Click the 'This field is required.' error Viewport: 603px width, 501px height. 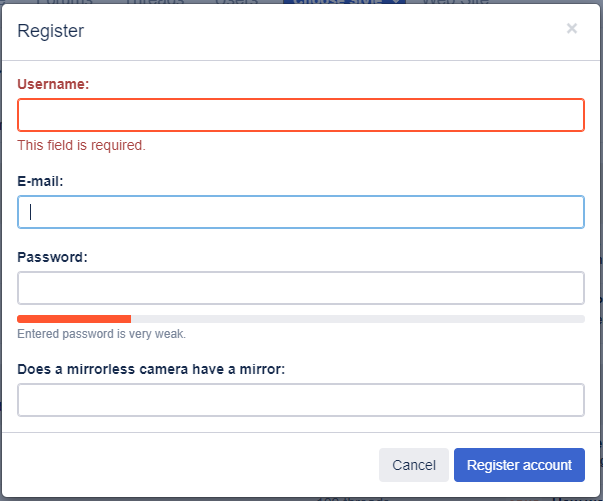[81, 145]
